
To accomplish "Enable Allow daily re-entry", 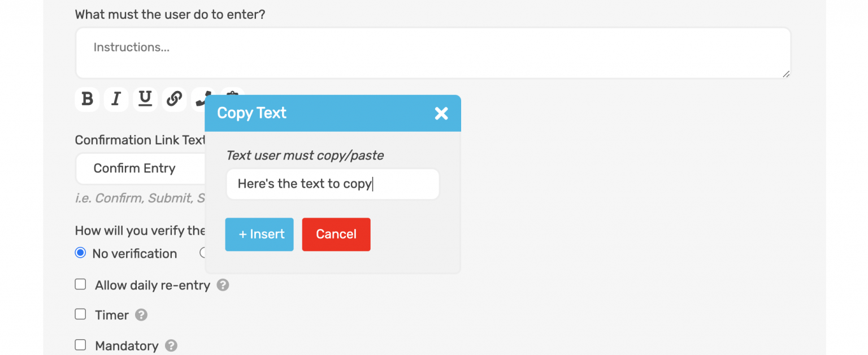I will (80, 284).
